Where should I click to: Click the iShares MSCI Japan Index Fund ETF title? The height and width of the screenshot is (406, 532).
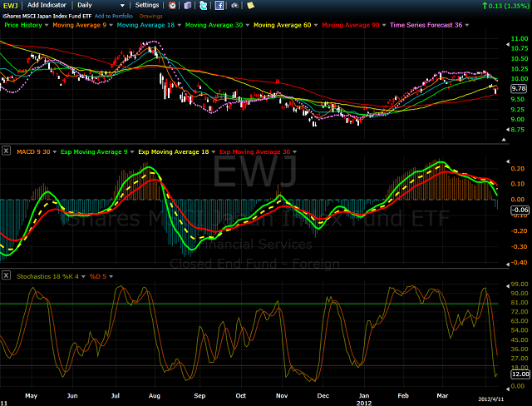tap(47, 16)
